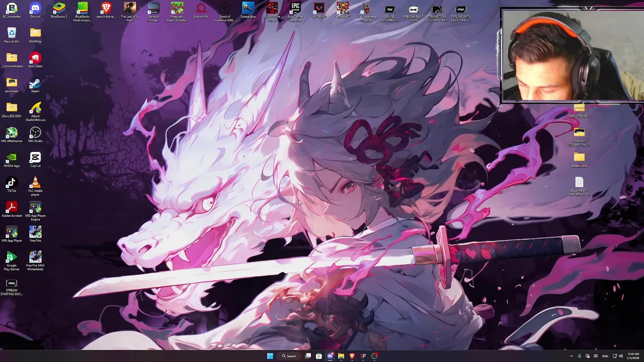Select the Epic Games Launcher shortcut
Image resolution: width=644 pixels, height=362 pixels.
(x=295, y=12)
